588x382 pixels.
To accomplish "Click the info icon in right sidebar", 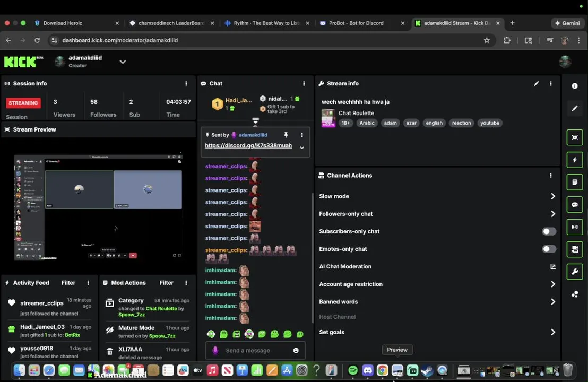I will point(575,86).
